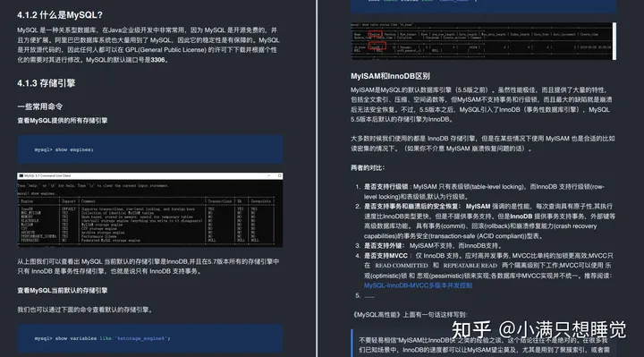
Task: Click the bold port number 3306
Action: [x=157, y=60]
